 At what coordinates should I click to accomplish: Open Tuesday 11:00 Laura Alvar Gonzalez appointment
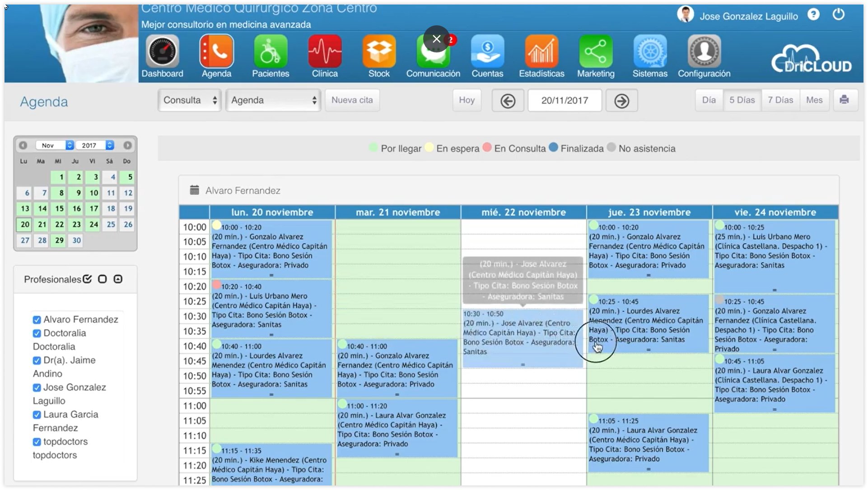pos(397,427)
